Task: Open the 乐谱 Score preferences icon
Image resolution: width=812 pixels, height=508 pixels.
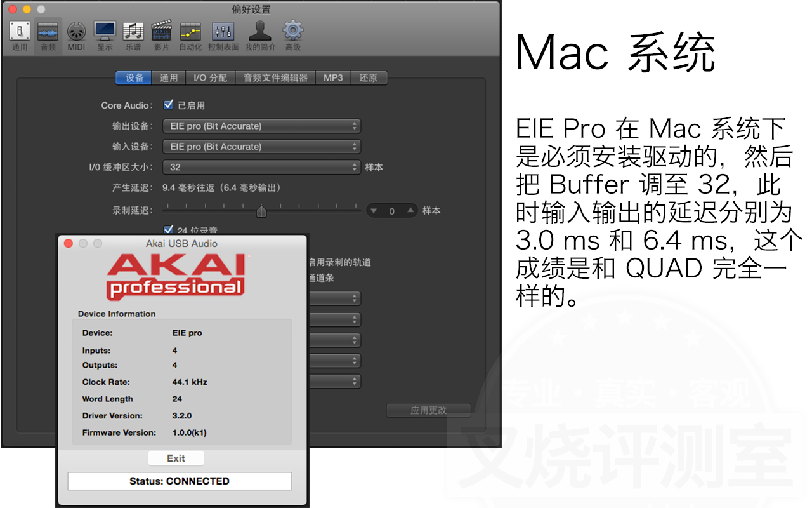Action: coord(133,36)
